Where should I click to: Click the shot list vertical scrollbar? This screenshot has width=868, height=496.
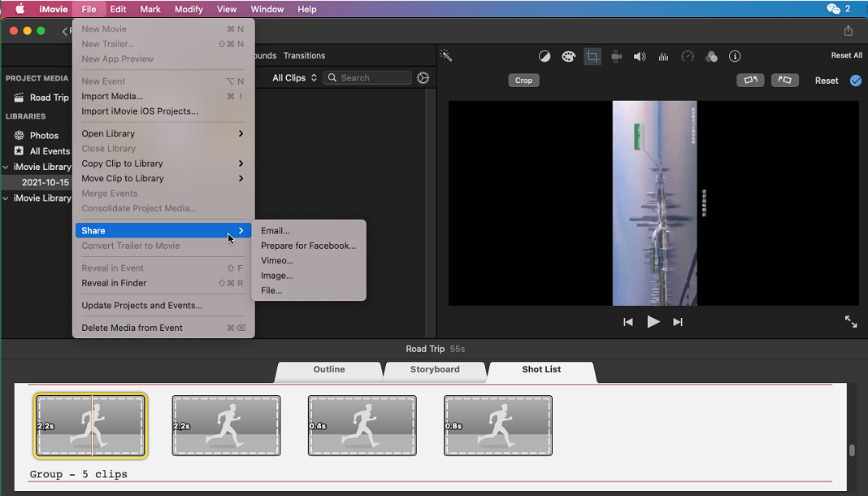[x=852, y=450]
